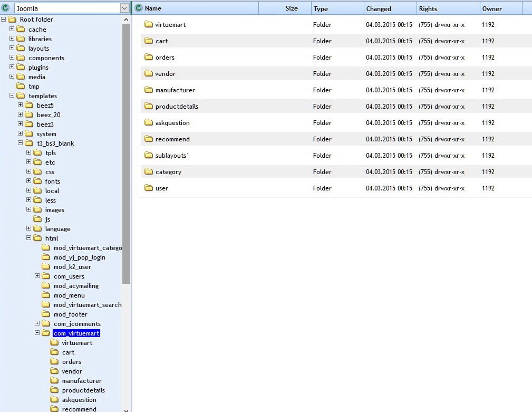Click Root folder icon in tree
Screen dimensions: 532x412
(12, 20)
